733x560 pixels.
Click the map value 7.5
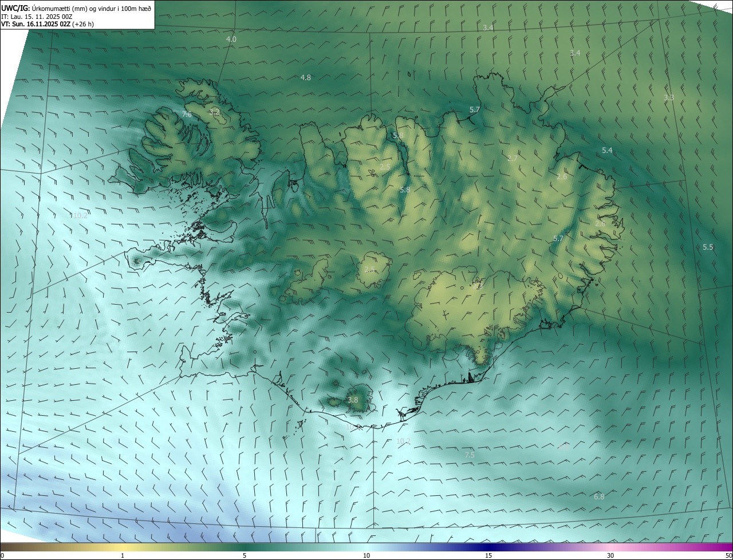tap(470, 454)
